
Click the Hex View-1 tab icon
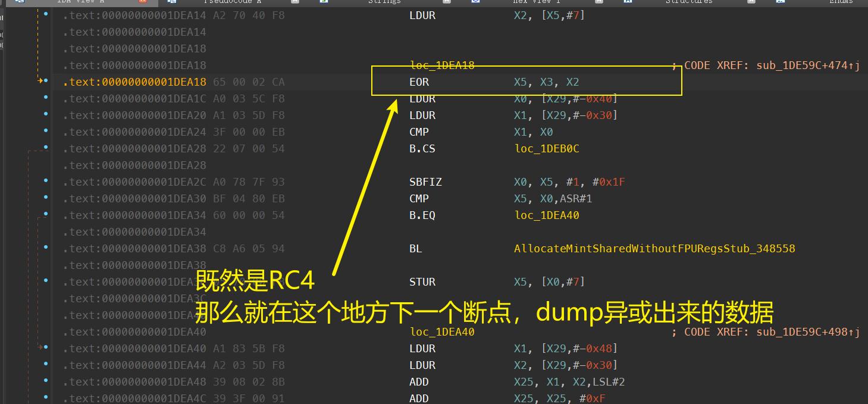pos(476,2)
